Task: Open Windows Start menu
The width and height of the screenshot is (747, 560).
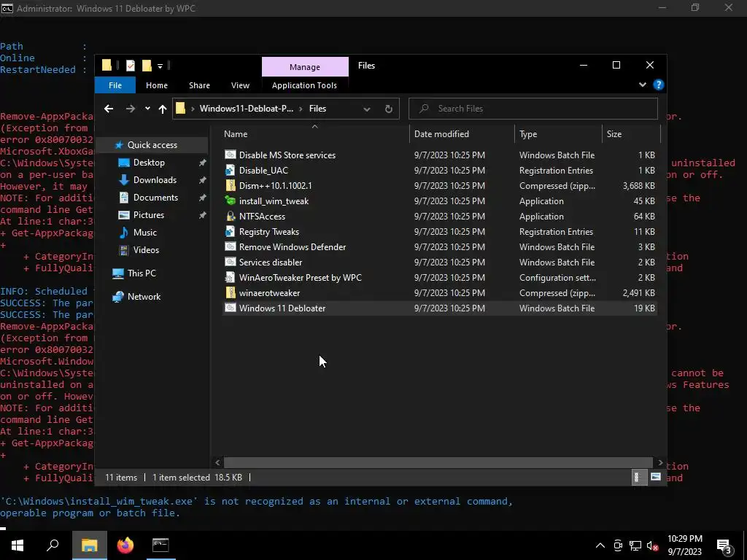Action: [18, 545]
